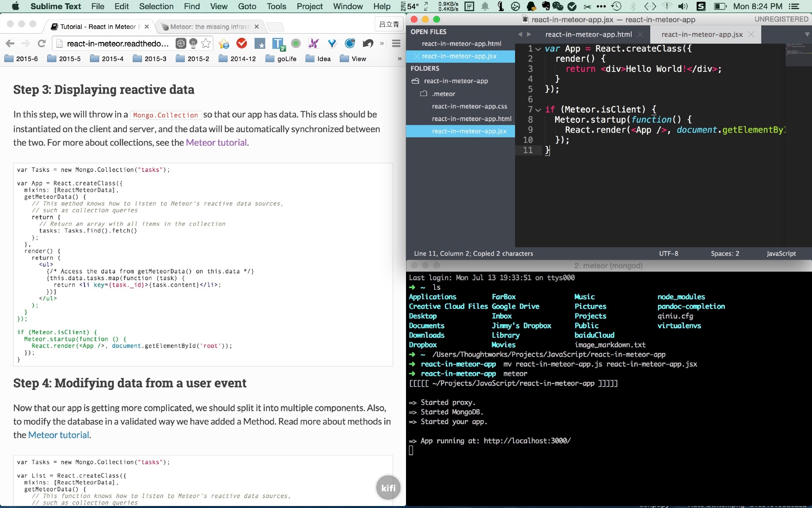Adjust volume via the menu bar speaker
Screen dimensions: 812x508
(x=683, y=6)
